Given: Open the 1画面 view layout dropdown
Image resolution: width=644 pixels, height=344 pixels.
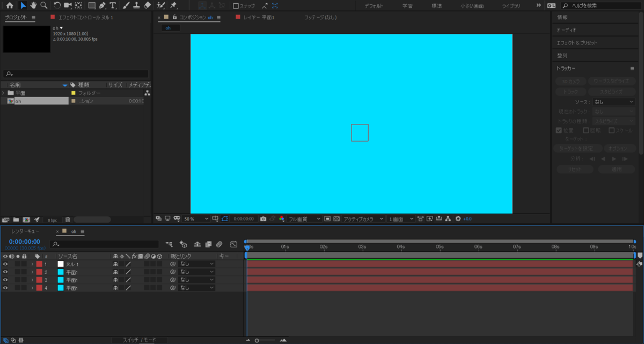Looking at the screenshot, I should 401,219.
